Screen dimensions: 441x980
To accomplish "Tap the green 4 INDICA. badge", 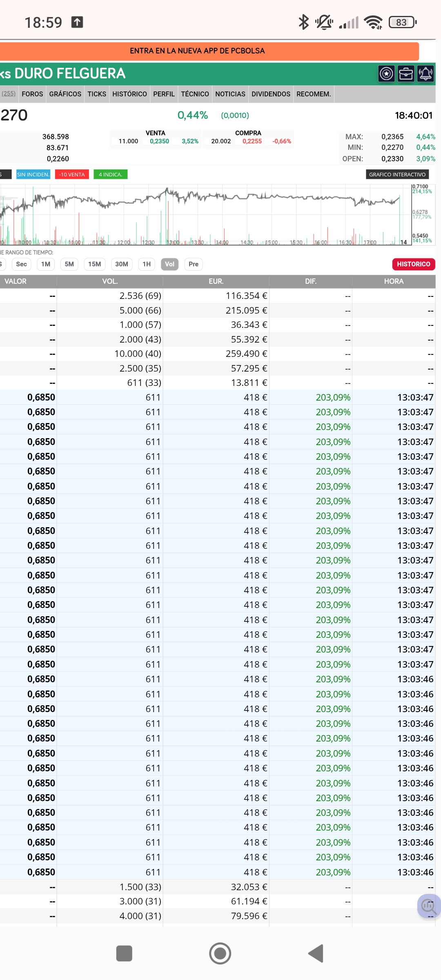I will pyautogui.click(x=111, y=174).
